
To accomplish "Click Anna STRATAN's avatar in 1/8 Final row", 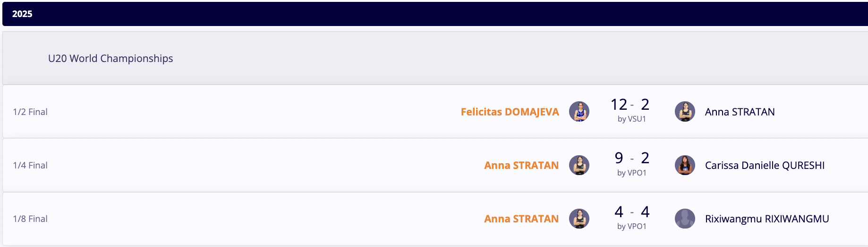I will (x=579, y=219).
